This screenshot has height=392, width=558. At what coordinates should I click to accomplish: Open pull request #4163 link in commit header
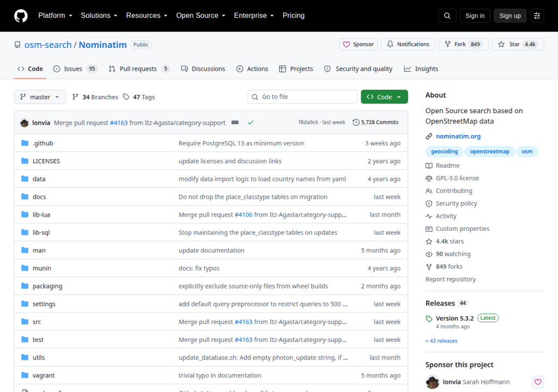point(118,122)
